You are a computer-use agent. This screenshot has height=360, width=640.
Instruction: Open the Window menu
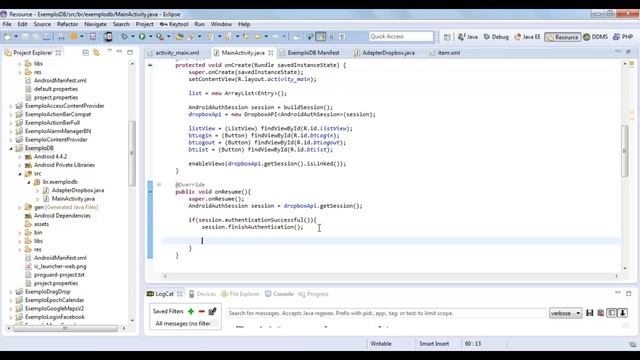coord(221,24)
